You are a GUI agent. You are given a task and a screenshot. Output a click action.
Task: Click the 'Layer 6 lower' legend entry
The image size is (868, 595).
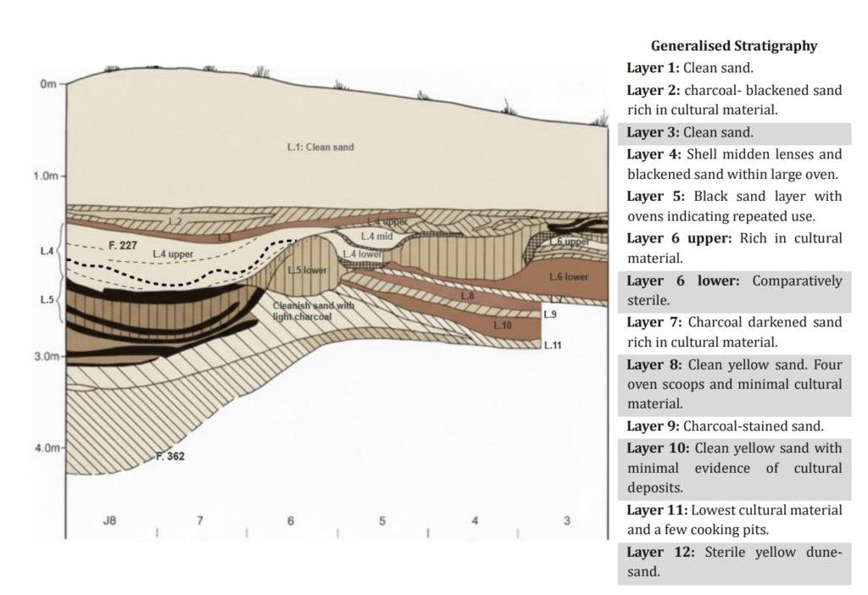point(734,291)
